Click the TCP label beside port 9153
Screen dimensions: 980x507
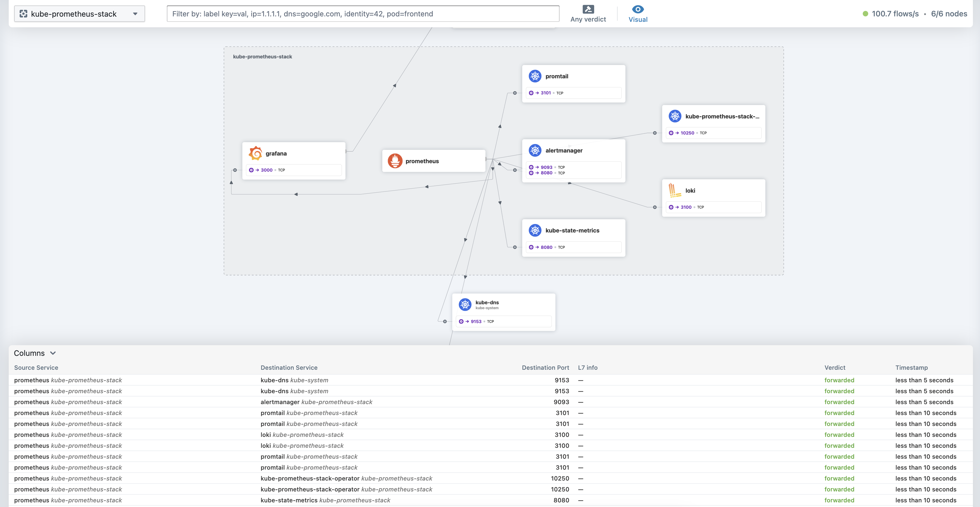pyautogui.click(x=490, y=322)
